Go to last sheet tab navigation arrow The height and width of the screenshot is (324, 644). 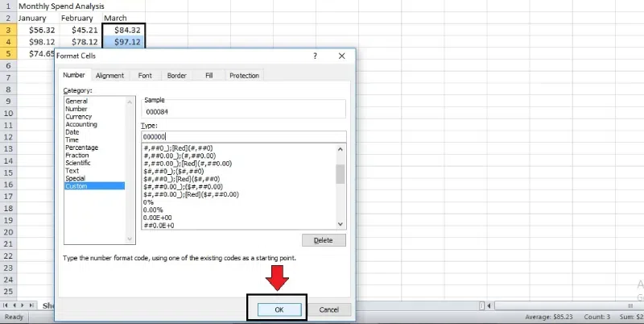[32, 305]
